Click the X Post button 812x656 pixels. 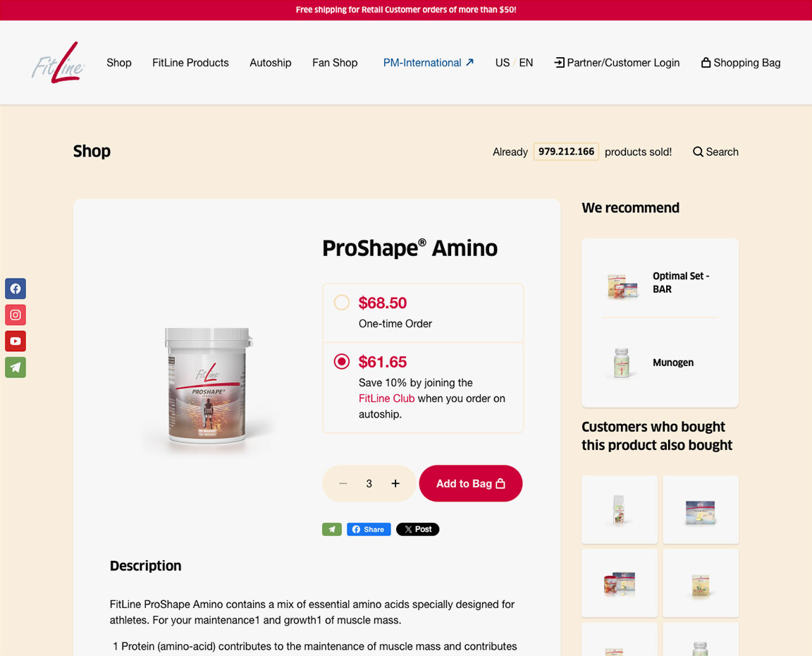[417, 529]
